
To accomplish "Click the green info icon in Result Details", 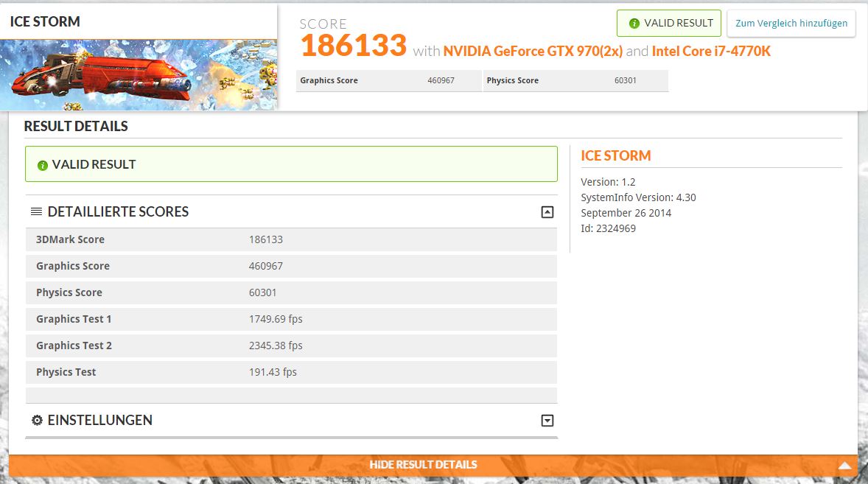I will pos(42,165).
